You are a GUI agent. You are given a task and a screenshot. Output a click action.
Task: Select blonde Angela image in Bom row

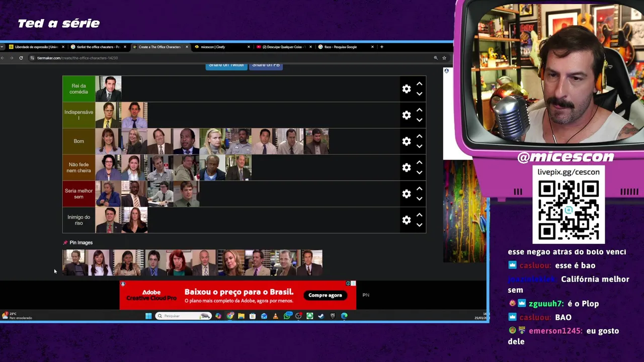tap(212, 141)
